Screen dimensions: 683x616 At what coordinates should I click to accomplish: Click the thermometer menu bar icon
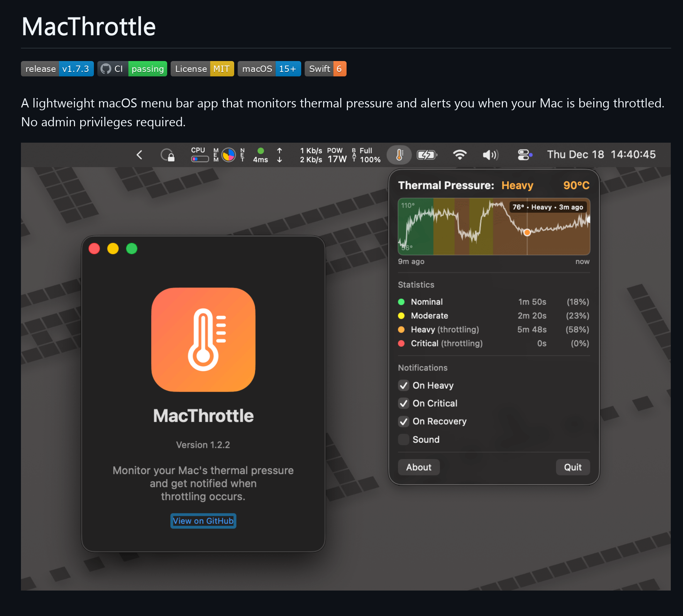pyautogui.click(x=399, y=155)
